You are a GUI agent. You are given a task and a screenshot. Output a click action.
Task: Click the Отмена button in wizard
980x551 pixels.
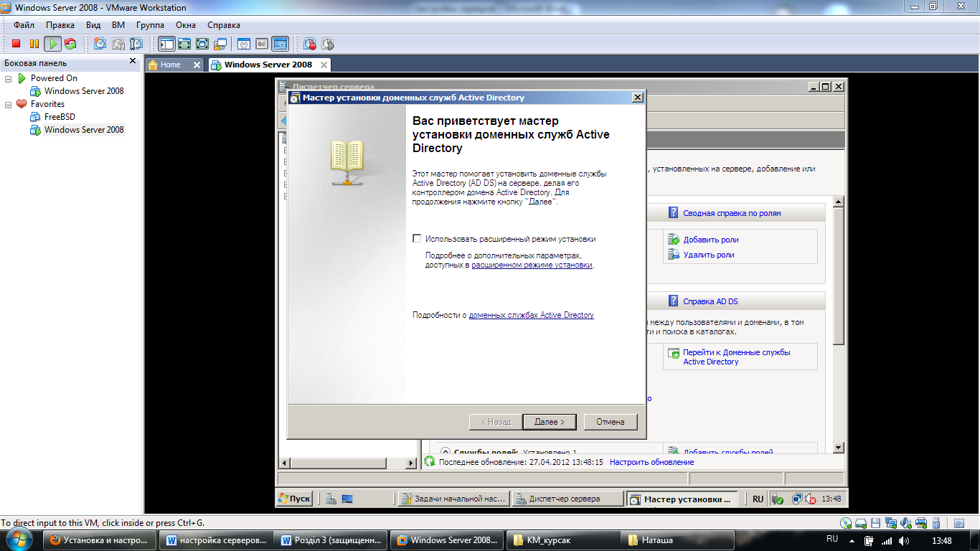[611, 422]
